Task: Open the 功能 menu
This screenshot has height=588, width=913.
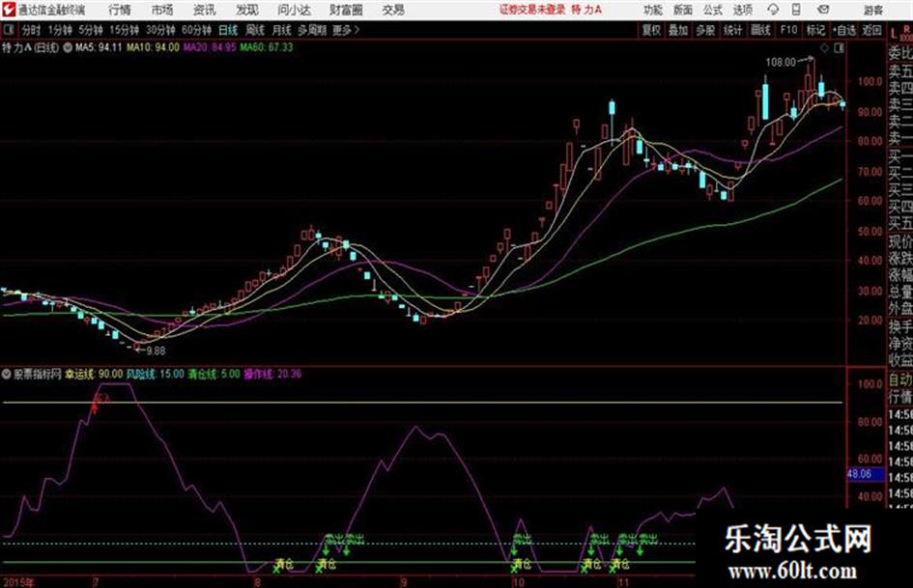Action: pos(653,10)
